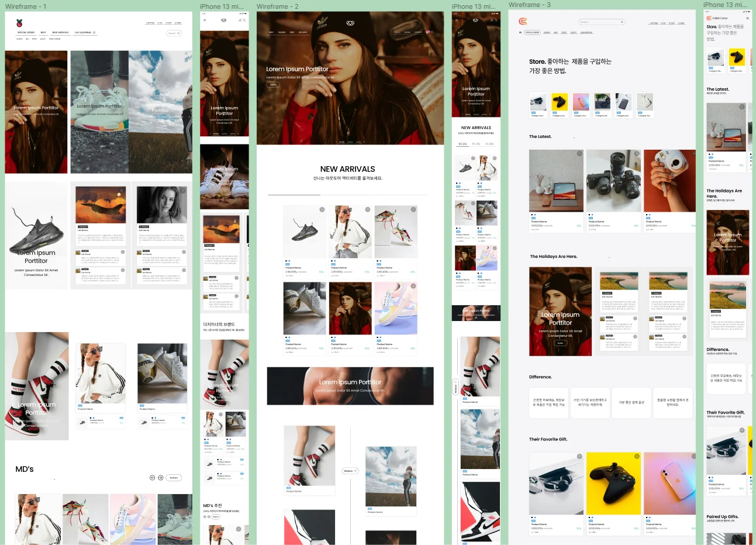Click the magnifier icon in Wireframe 2 header
This screenshot has width=756, height=545.
point(432,32)
